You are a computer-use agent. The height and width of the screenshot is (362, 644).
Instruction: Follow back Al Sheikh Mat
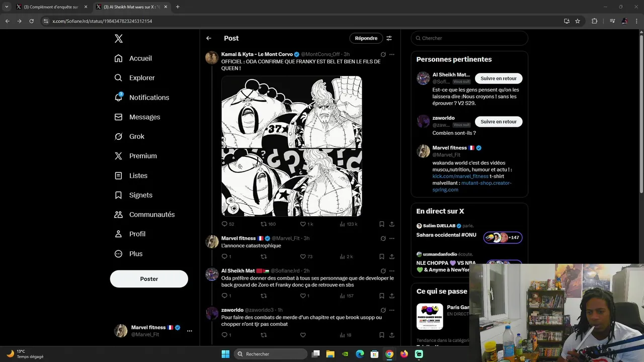click(499, 78)
